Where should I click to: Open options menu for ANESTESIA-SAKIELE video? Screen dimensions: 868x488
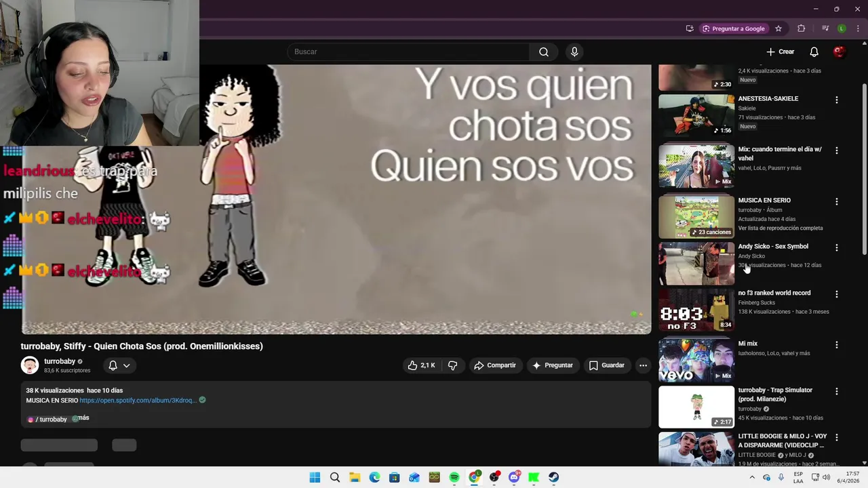point(836,100)
